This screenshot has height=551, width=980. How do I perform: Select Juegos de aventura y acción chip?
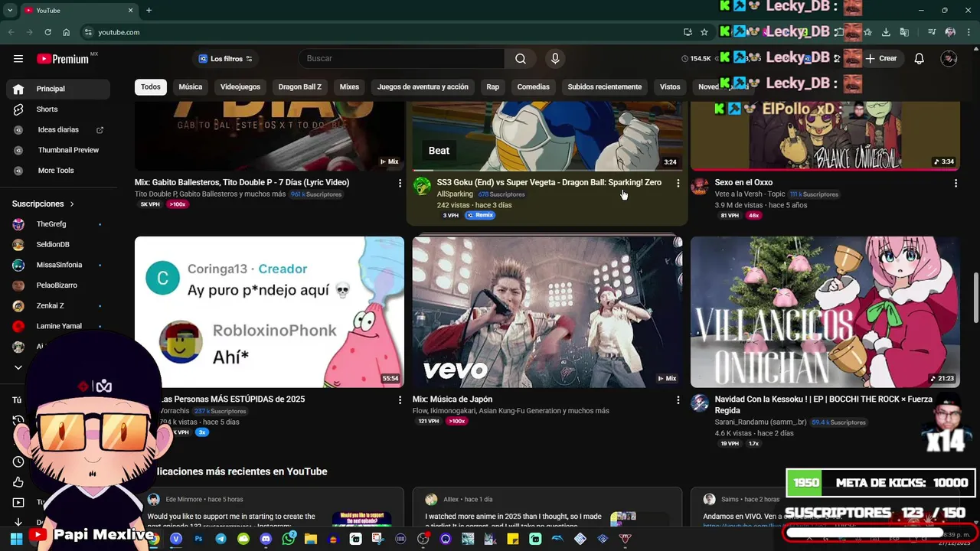coord(423,86)
